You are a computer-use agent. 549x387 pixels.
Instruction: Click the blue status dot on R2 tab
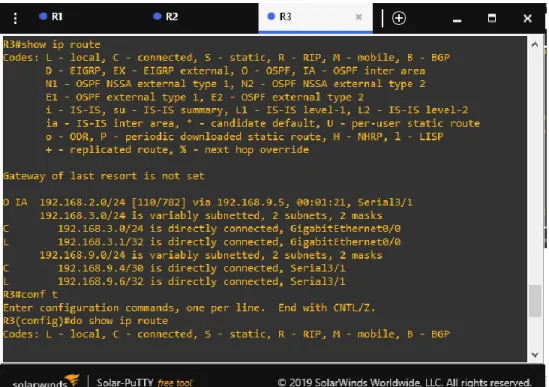click(x=157, y=16)
